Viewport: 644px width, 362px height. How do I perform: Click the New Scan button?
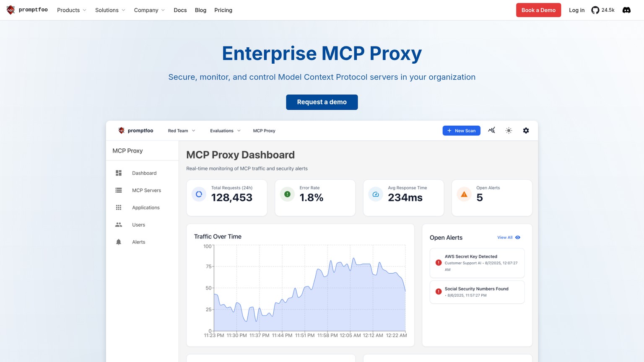coord(461,131)
